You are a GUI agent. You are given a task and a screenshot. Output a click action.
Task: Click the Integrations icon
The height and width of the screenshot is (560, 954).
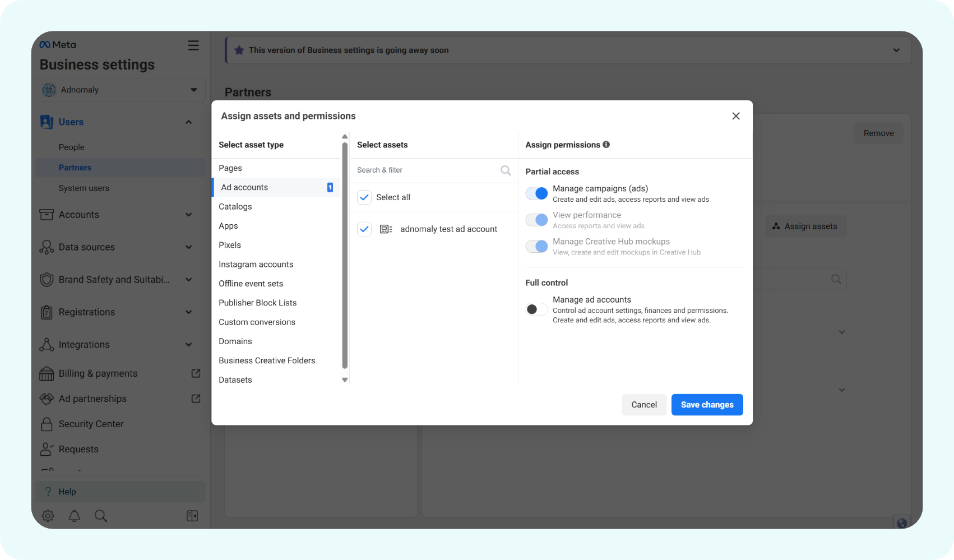click(x=47, y=345)
